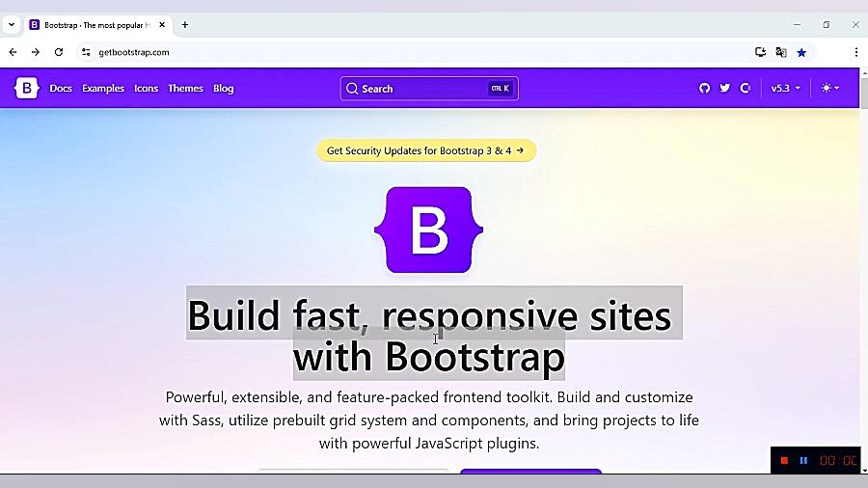The width and height of the screenshot is (868, 488).
Task: Open the Examples navigation link
Action: (103, 89)
